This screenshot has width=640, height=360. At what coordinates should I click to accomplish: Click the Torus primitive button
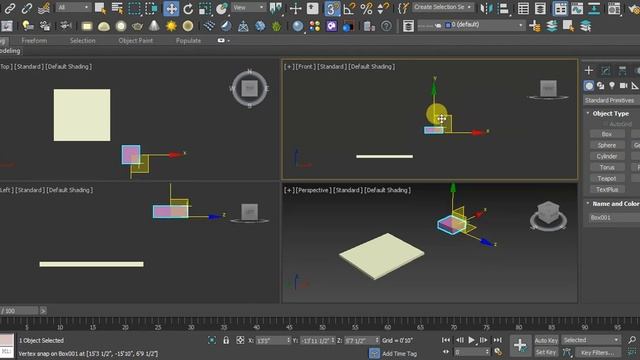pos(607,167)
